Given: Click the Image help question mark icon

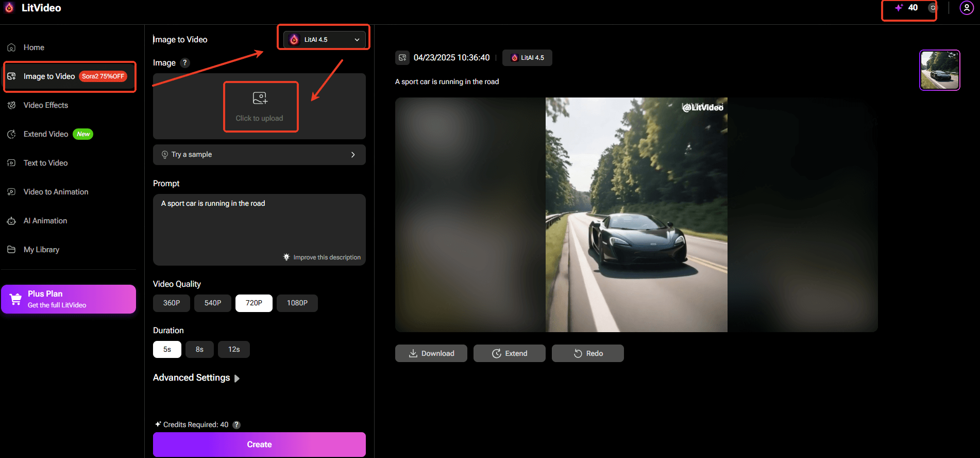Looking at the screenshot, I should coord(185,62).
